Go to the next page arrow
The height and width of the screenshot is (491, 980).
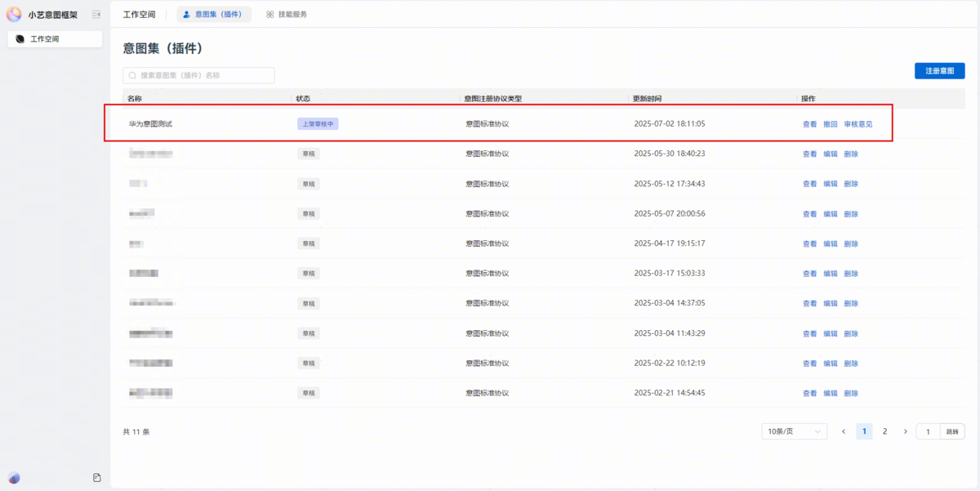[x=905, y=431]
